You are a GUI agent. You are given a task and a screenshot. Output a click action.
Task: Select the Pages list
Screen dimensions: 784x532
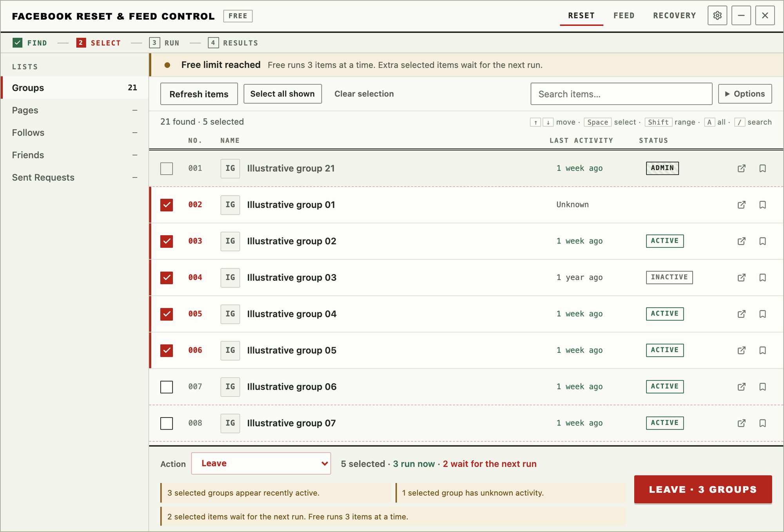click(x=74, y=110)
